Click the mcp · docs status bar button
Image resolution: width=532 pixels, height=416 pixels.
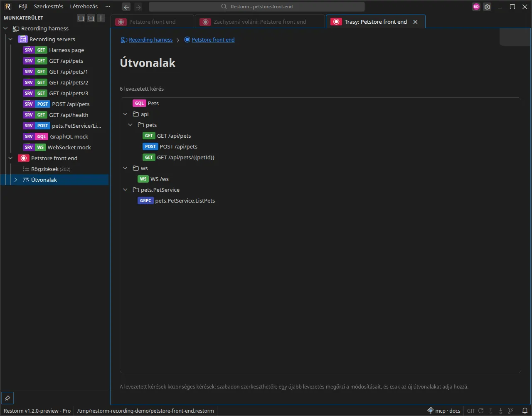coord(444,411)
